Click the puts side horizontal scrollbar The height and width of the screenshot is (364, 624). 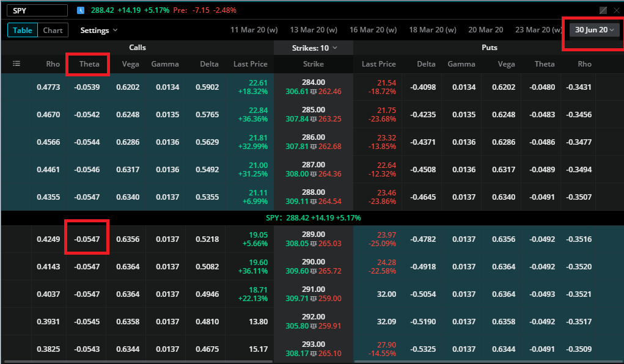click(x=489, y=362)
